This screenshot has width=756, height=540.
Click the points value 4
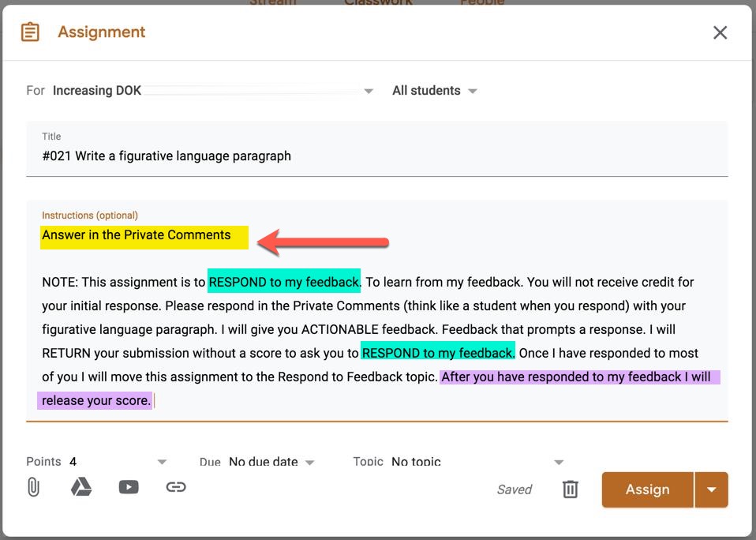tap(73, 461)
